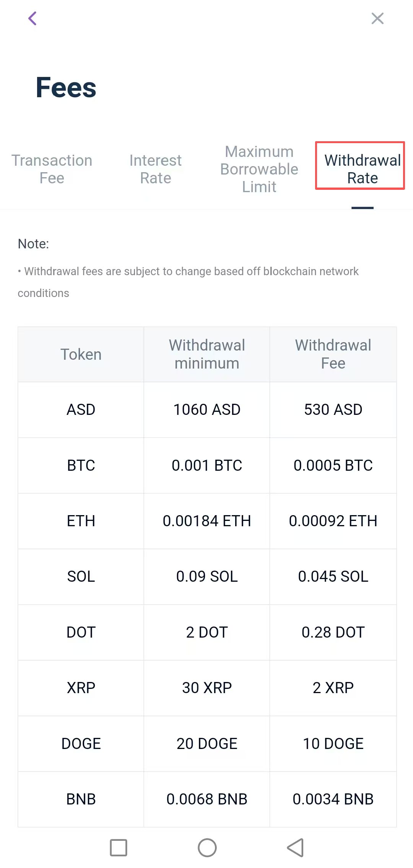Screen dimensions: 413x868
Task: Tap the Withdrawal minimum column header
Action: (207, 354)
